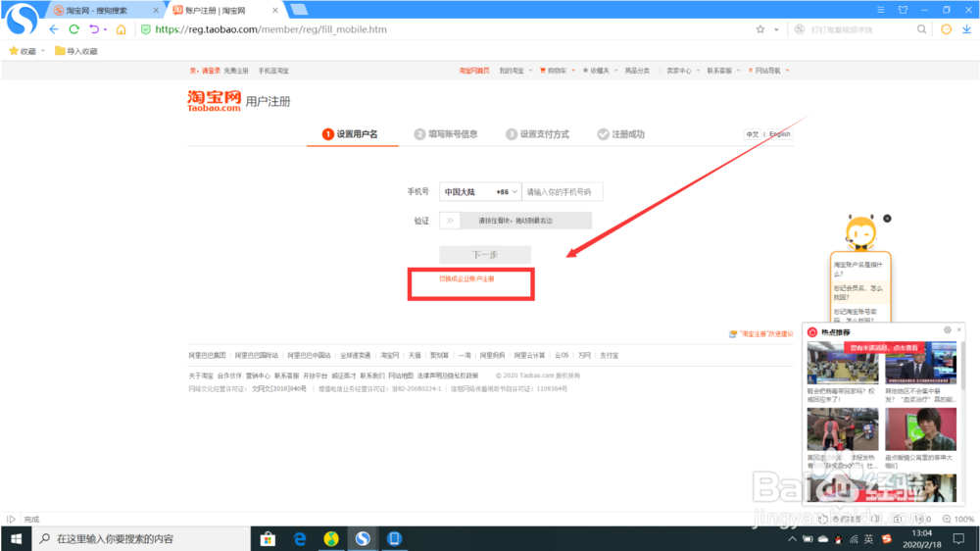980x551 pixels.
Task: Open new tab with the tab-bar plus button
Action: pyautogui.click(x=299, y=10)
